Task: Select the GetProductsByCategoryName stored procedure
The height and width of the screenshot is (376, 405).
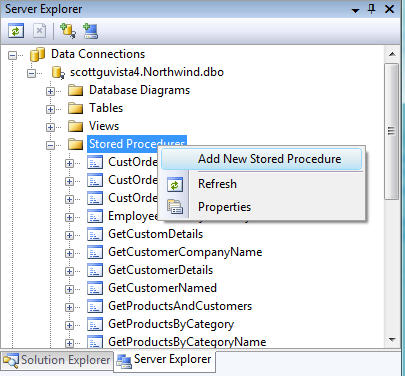Action: click(x=187, y=342)
